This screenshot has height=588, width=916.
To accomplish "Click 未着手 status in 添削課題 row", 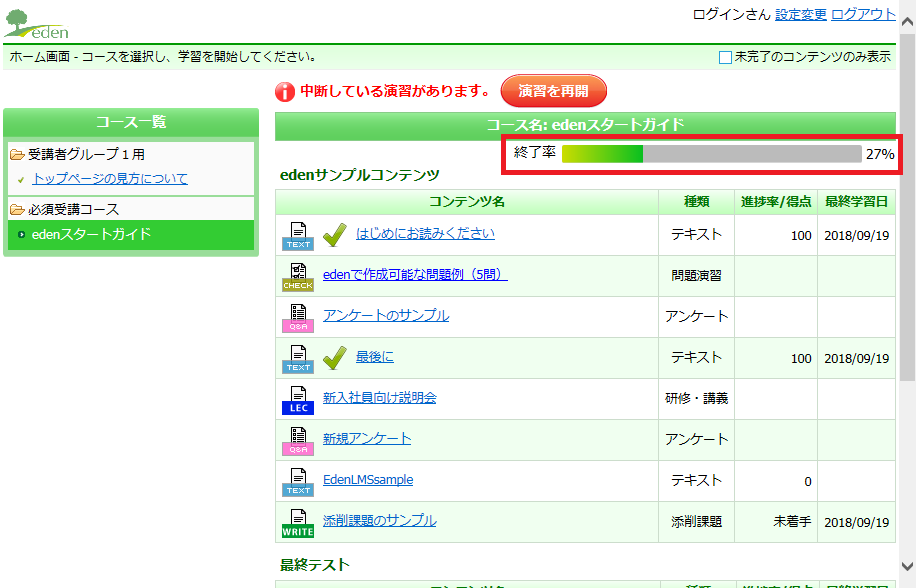I will [x=792, y=521].
